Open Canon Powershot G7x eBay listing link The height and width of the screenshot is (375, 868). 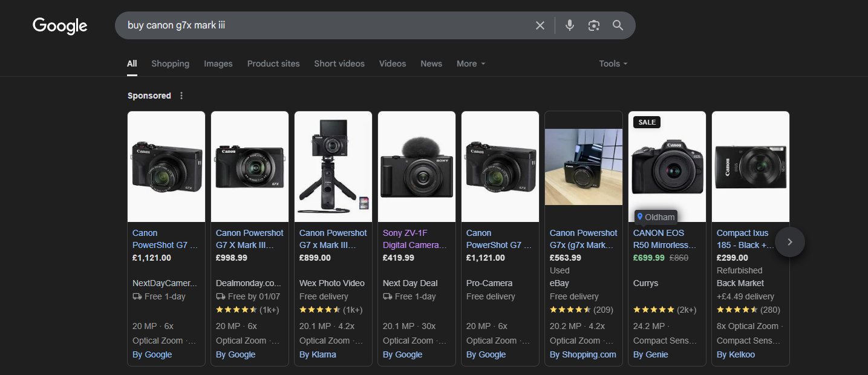(x=584, y=239)
